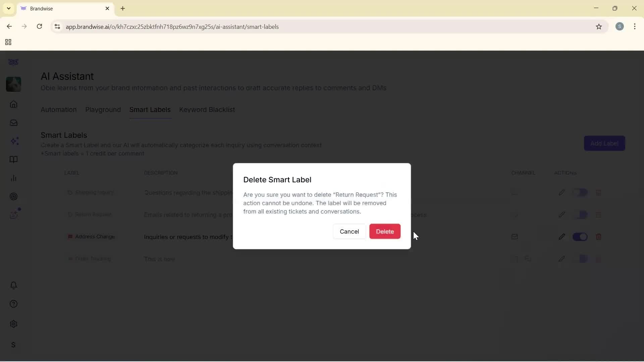Open the knowledge base book icon
Viewport: 644px width, 362px height.
pyautogui.click(x=13, y=160)
